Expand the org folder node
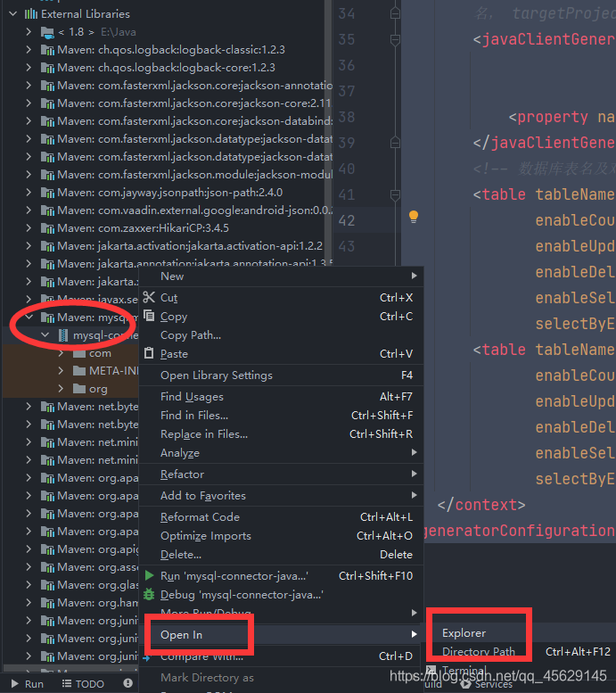Viewport: 616px width, 693px height. [61, 389]
